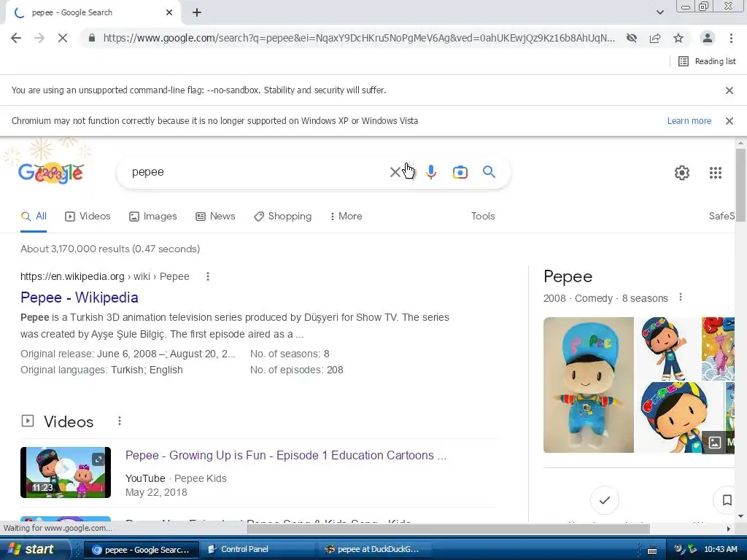Open Videos section options menu

click(120, 421)
